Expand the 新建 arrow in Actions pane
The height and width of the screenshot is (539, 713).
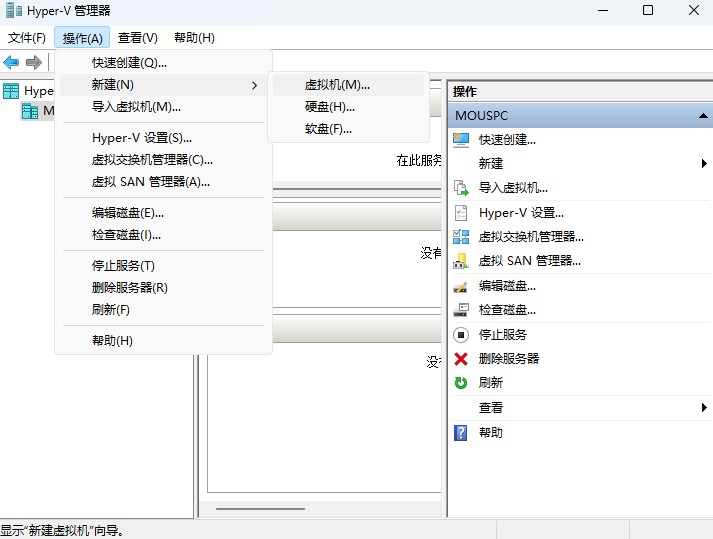pos(704,163)
